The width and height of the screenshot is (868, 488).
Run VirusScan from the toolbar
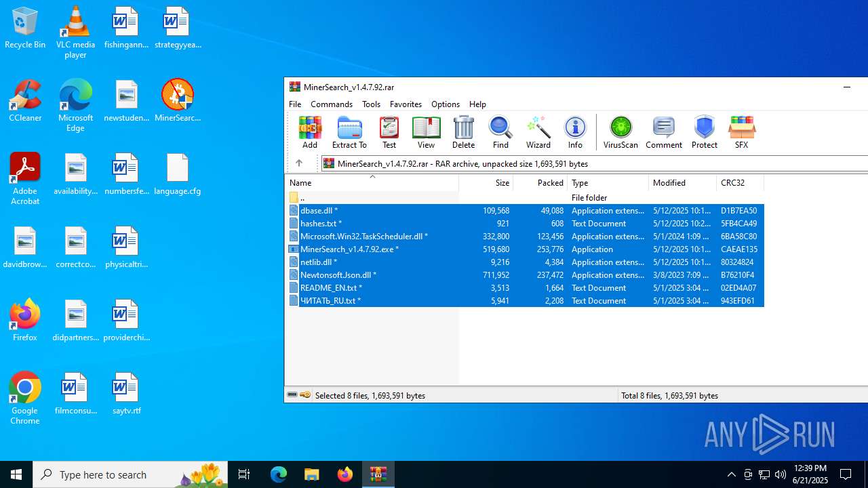[x=620, y=132]
